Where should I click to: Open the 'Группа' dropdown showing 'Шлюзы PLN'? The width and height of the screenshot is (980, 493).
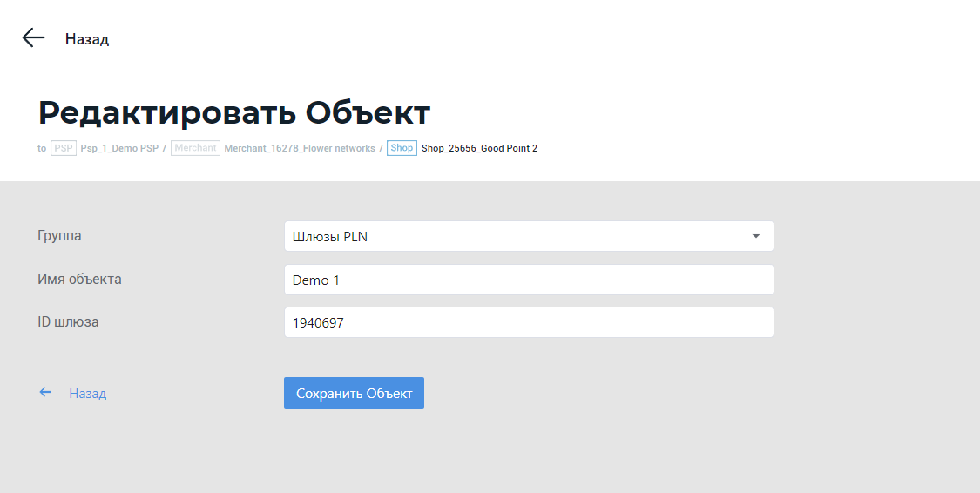518,236
